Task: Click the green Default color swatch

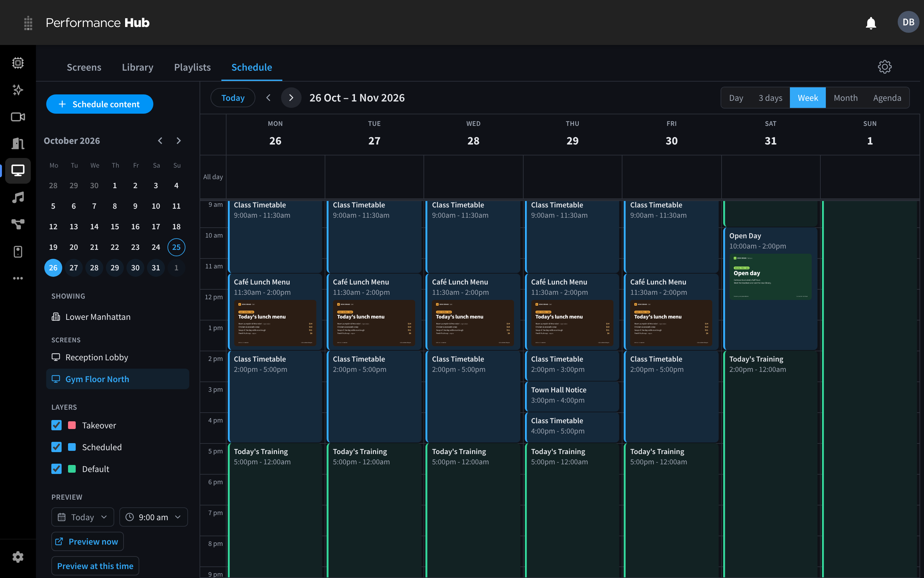Action: 72,469
